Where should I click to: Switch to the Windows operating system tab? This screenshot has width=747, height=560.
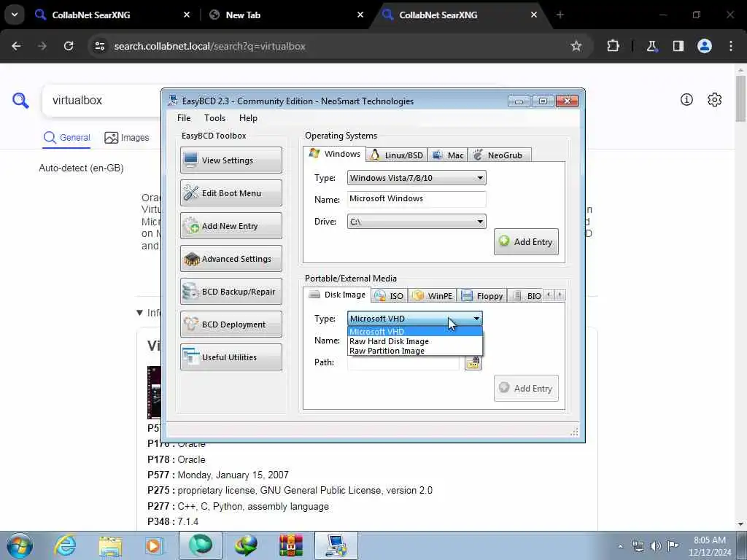tap(335, 154)
